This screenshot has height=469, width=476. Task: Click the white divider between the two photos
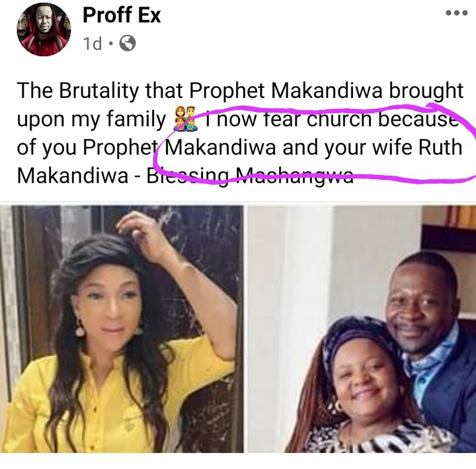click(x=245, y=329)
